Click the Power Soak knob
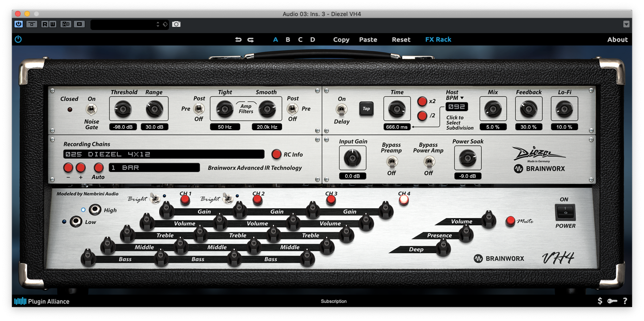 point(468,158)
